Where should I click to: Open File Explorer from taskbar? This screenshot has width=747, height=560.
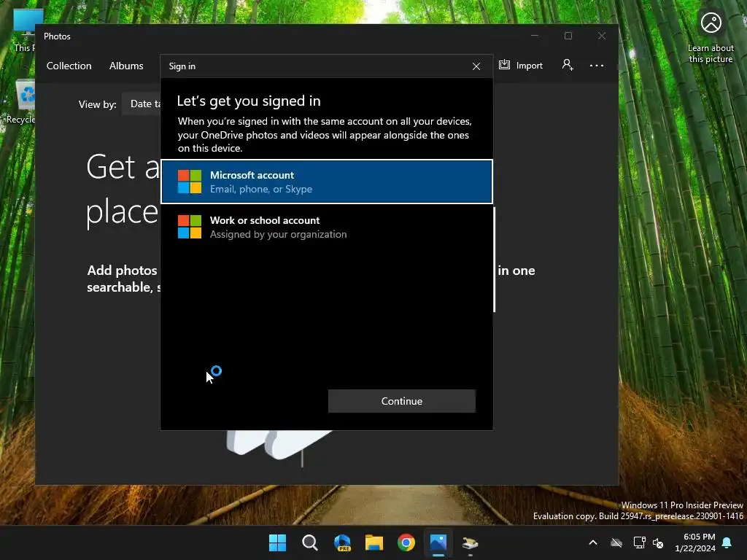coord(374,542)
